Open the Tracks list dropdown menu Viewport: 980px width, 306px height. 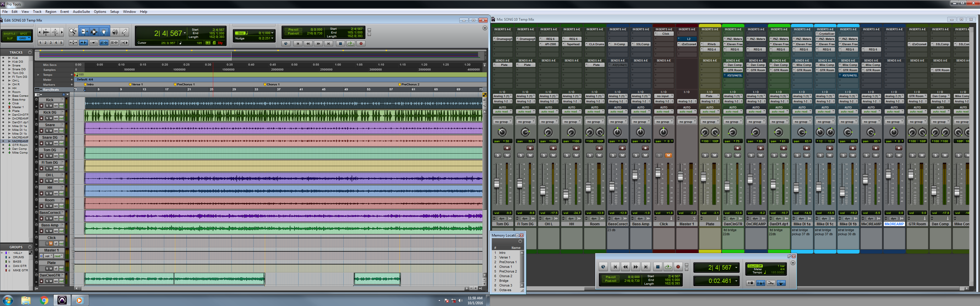pyautogui.click(x=30, y=52)
